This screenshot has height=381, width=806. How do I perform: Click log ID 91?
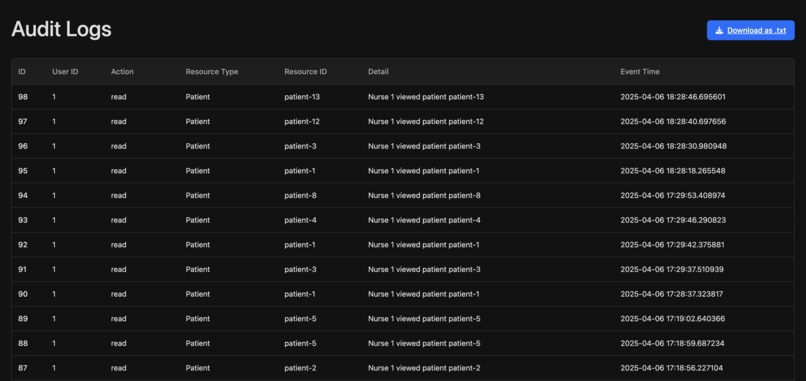(23, 269)
